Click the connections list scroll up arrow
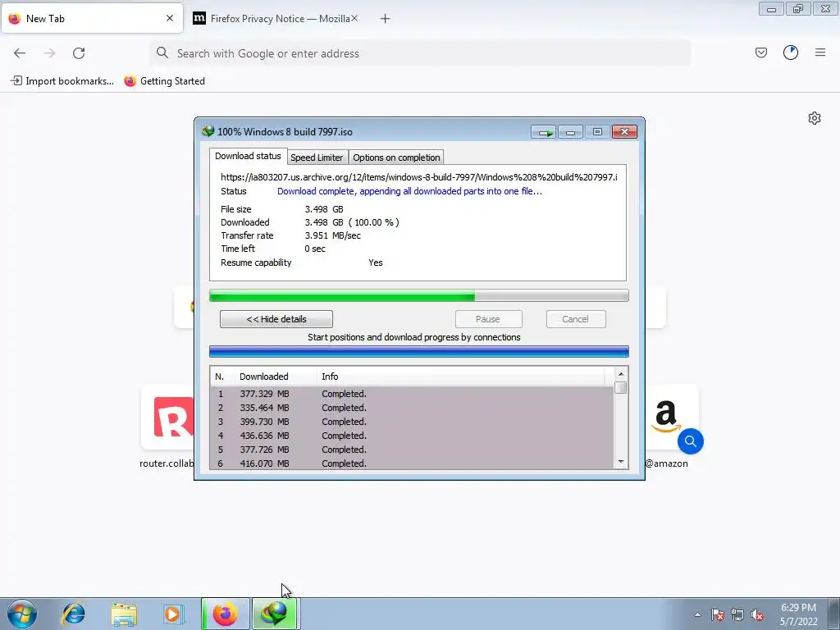Image resolution: width=840 pixels, height=630 pixels. (621, 374)
